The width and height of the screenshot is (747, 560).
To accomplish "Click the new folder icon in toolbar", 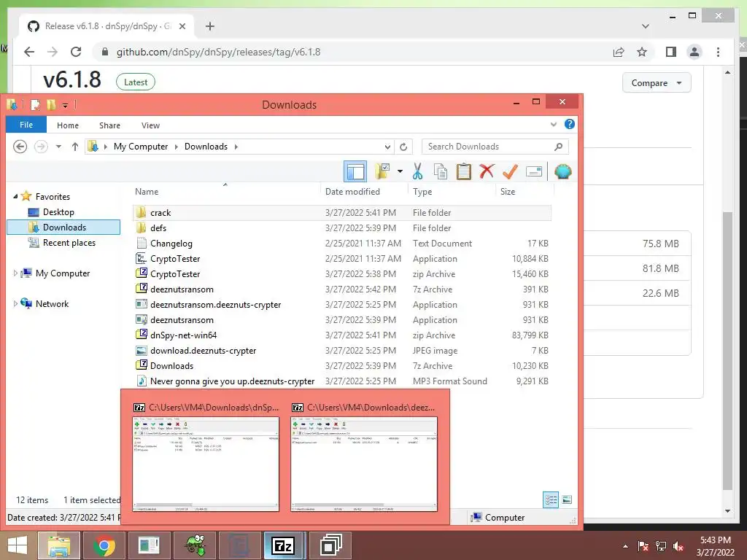I will 382,171.
